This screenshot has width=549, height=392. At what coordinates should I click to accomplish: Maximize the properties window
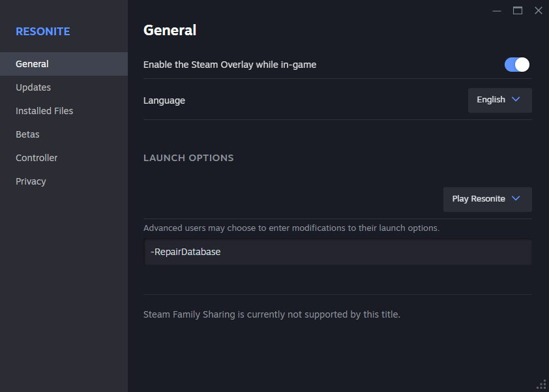(518, 10)
